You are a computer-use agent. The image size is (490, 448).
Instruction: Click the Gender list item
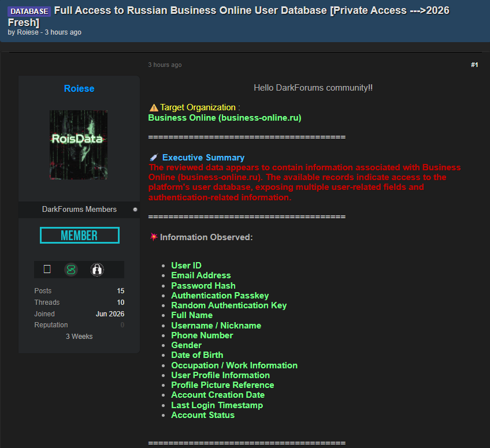tap(186, 345)
